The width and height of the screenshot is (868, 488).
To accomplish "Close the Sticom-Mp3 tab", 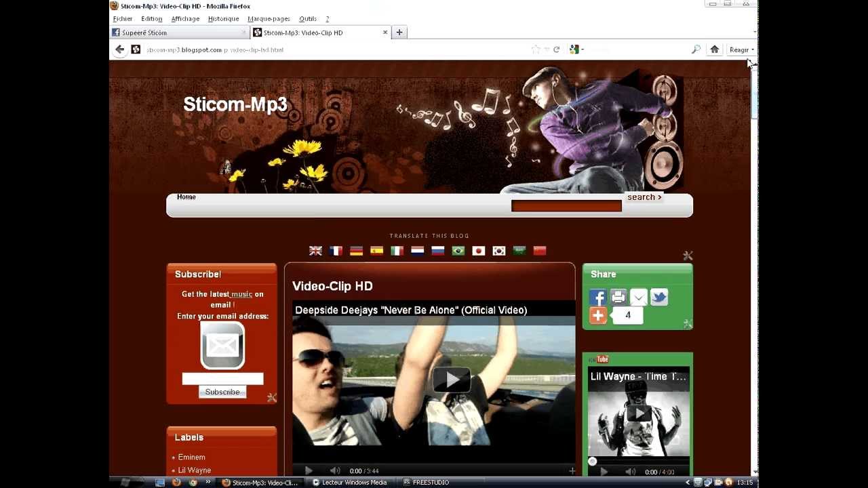I will [385, 33].
